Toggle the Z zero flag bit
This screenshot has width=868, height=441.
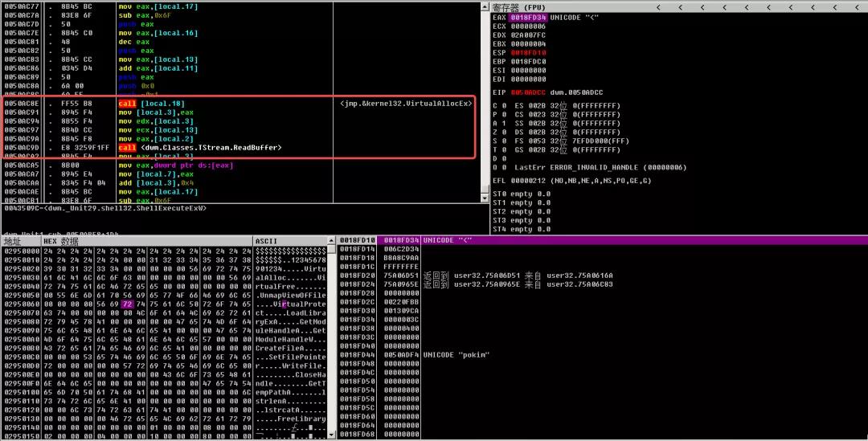502,132
